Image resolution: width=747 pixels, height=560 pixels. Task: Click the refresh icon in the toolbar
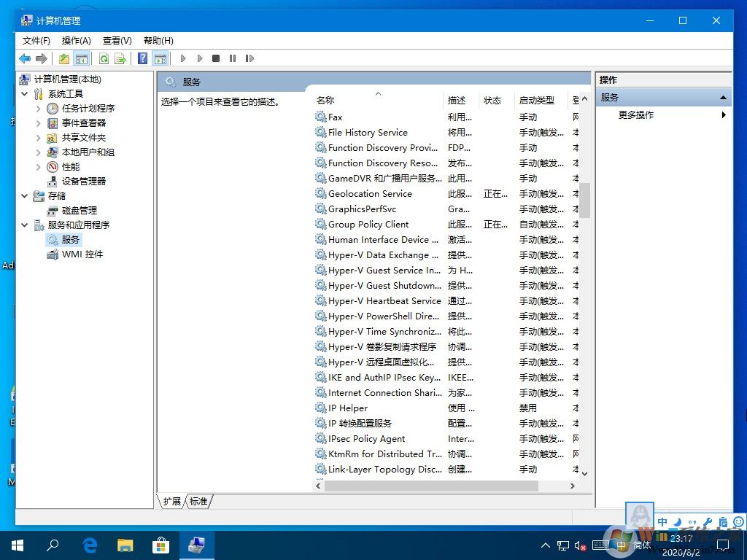point(104,58)
